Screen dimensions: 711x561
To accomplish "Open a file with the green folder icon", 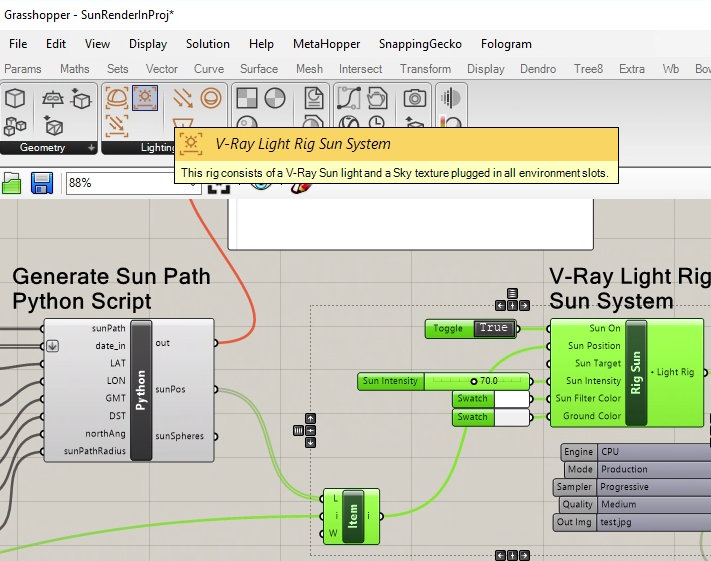I will tap(11, 183).
